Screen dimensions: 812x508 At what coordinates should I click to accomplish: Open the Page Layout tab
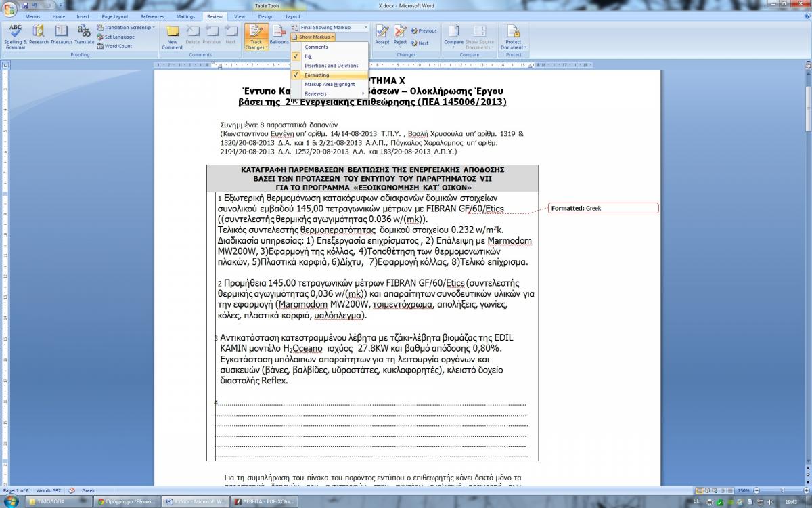pos(115,16)
